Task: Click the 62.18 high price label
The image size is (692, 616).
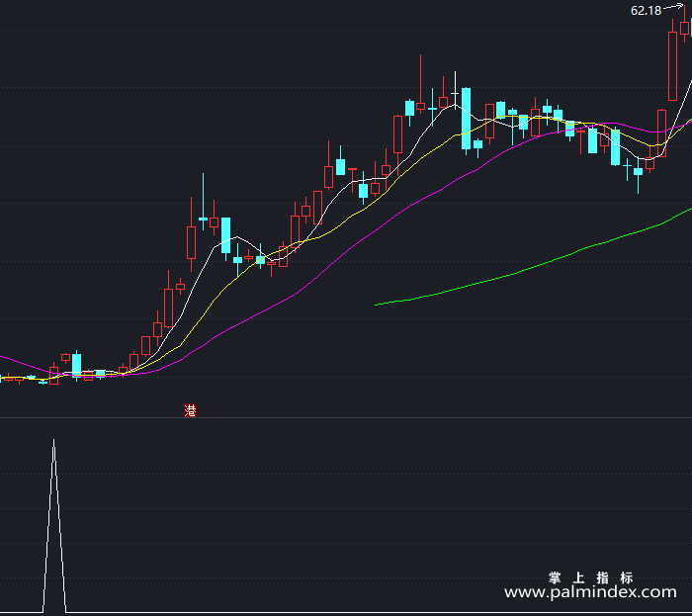Action: click(x=646, y=11)
